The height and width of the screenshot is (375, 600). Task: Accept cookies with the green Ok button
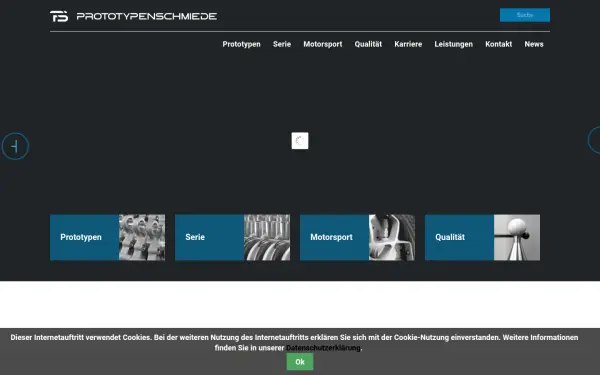[x=300, y=362]
